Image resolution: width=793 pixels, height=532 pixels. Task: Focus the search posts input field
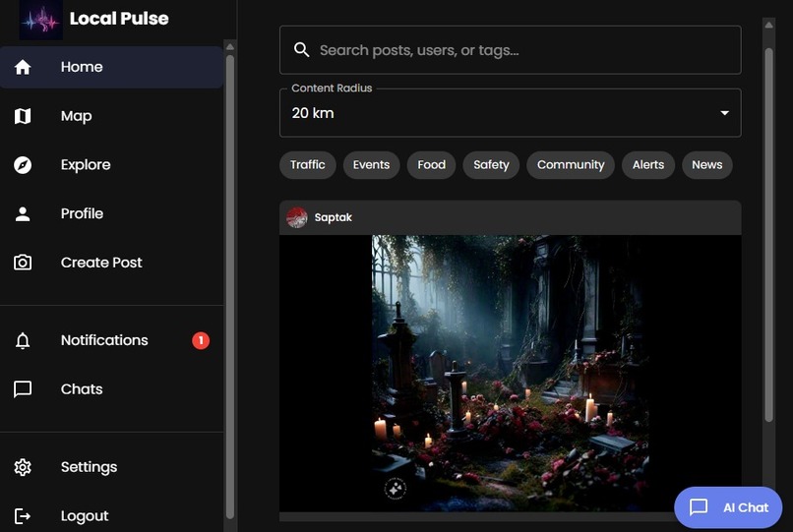[511, 50]
